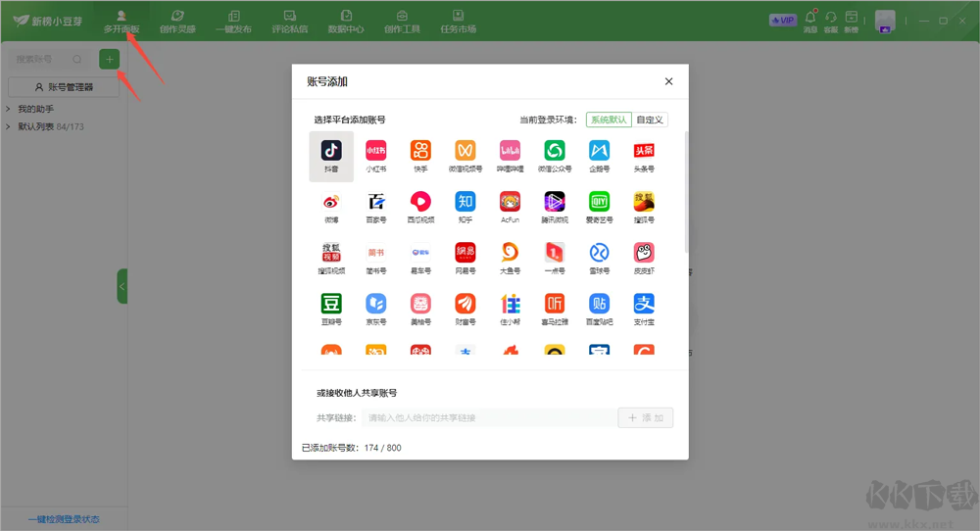980x531 pixels.
Task: Click the search magnifier icon in sidebar
Action: pos(76,60)
